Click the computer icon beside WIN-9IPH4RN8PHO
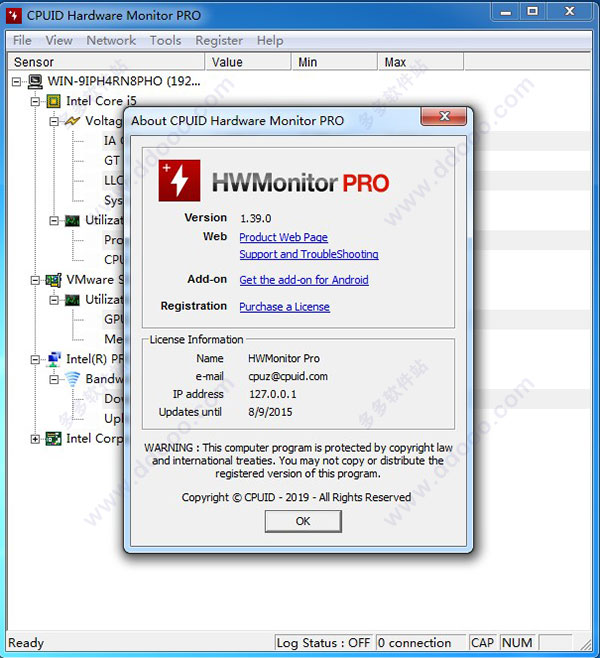The height and width of the screenshot is (658, 600). [x=35, y=81]
